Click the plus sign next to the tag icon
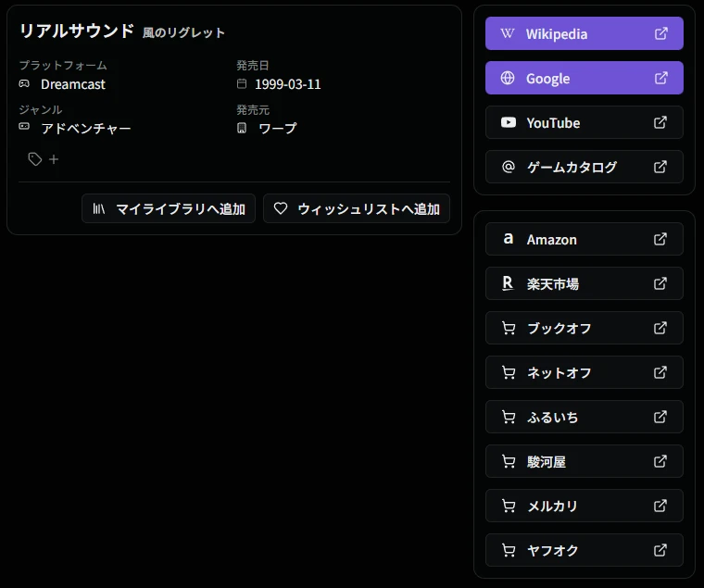 (54, 159)
